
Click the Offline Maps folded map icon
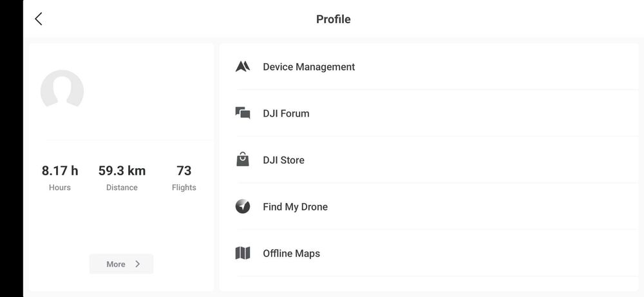(x=243, y=253)
